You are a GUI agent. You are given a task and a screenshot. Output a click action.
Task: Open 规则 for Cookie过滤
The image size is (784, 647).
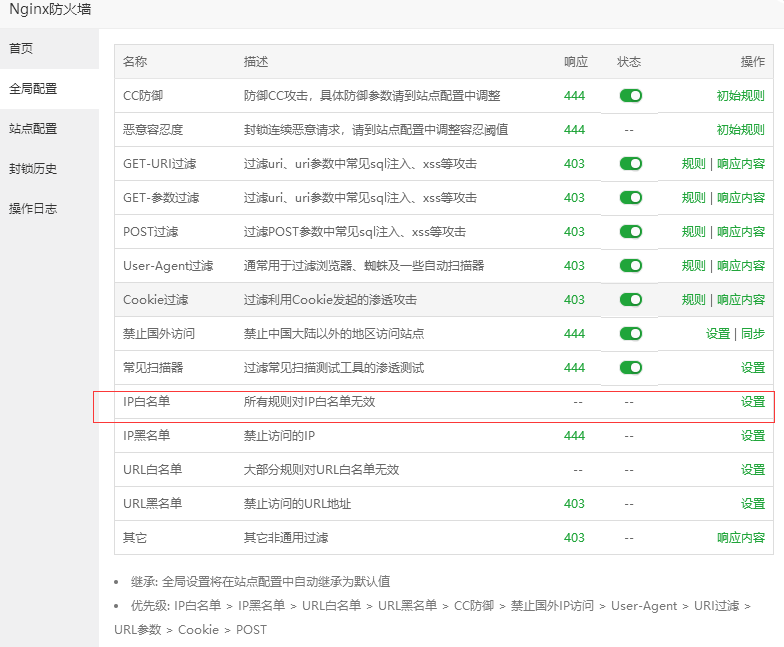pos(693,300)
